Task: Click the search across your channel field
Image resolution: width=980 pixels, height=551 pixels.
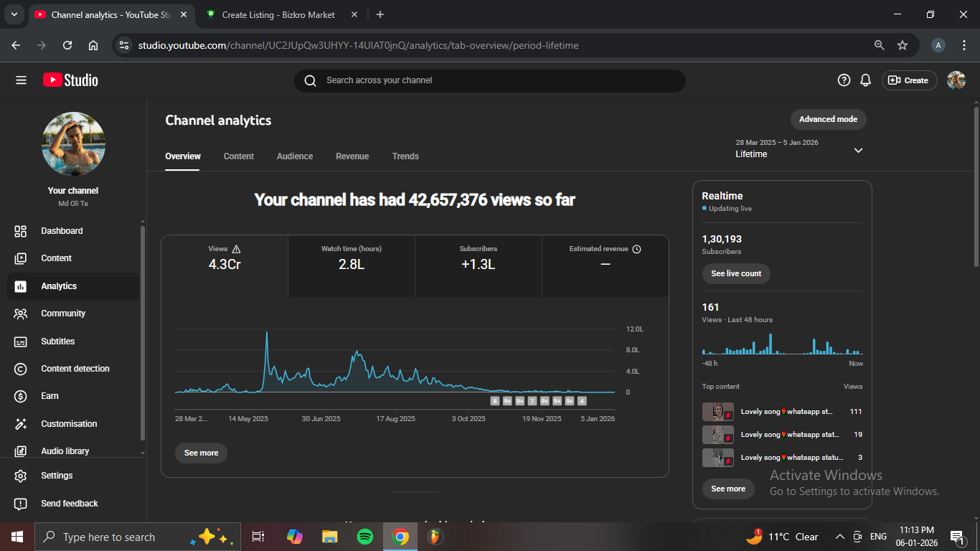Action: click(489, 80)
